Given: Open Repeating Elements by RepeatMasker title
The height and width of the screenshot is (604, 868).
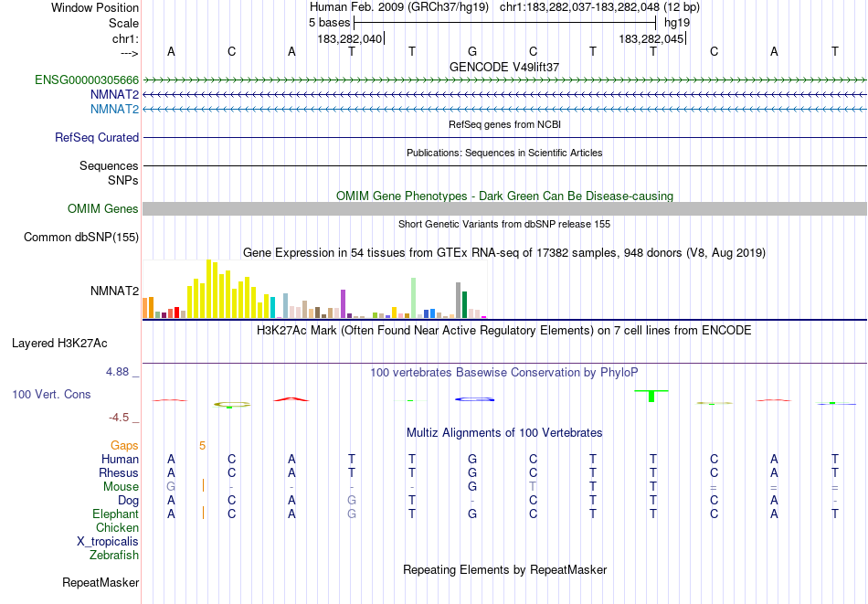Looking at the screenshot, I should pyautogui.click(x=505, y=569).
